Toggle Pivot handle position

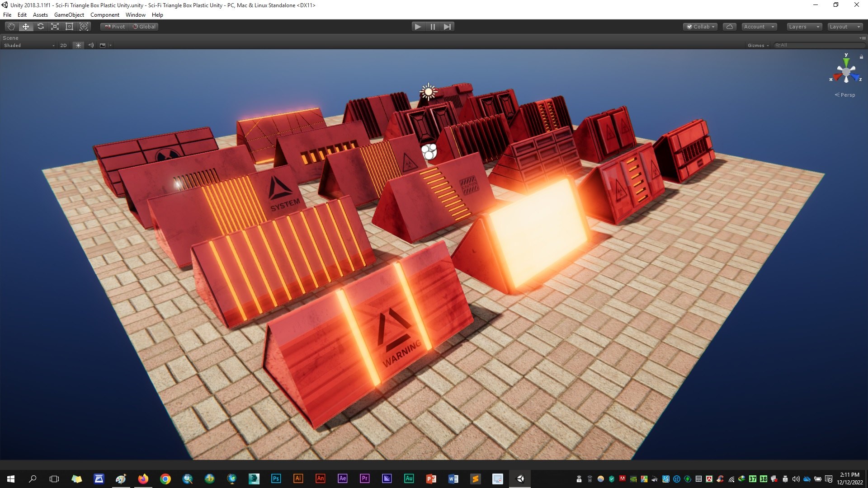(x=115, y=27)
